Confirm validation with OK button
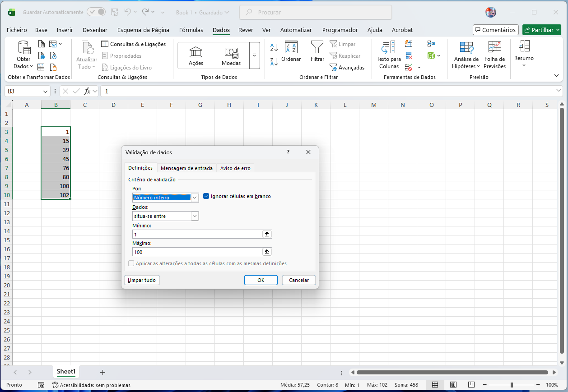This screenshot has width=568, height=392. coord(261,280)
